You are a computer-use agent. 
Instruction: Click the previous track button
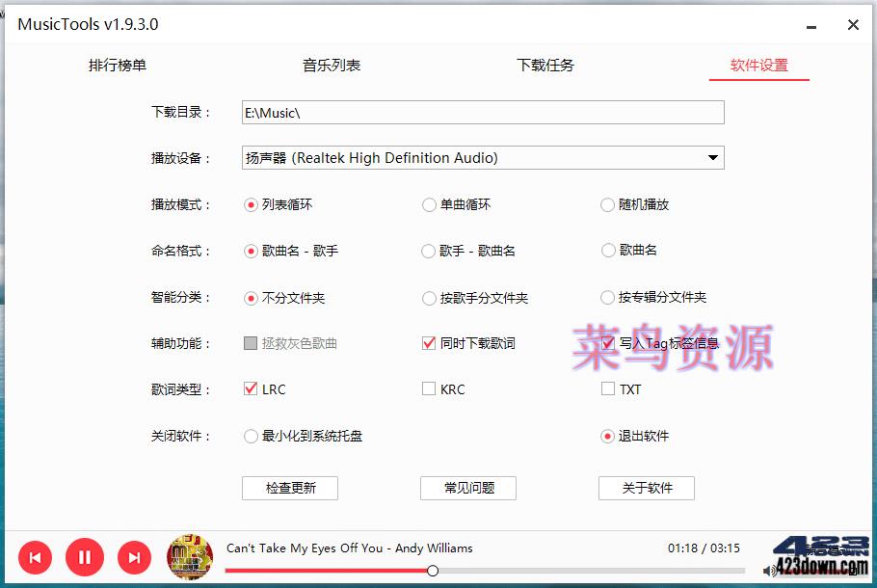pyautogui.click(x=35, y=557)
